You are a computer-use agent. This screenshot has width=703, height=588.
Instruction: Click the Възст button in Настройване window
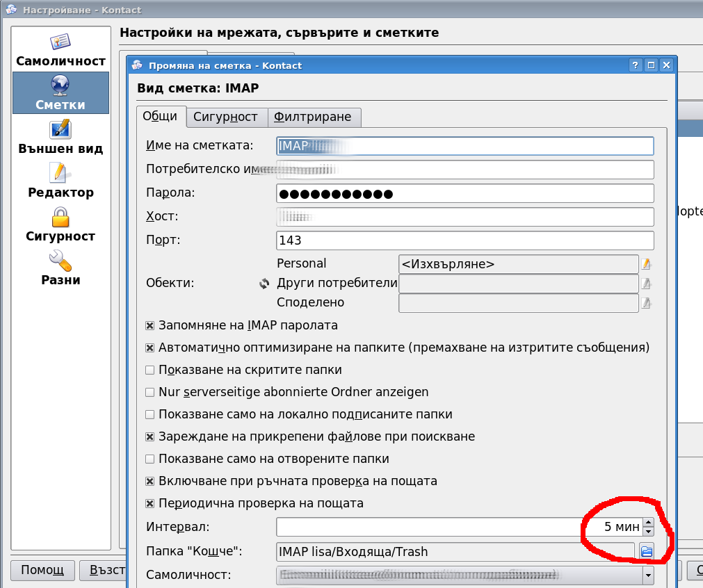click(103, 570)
